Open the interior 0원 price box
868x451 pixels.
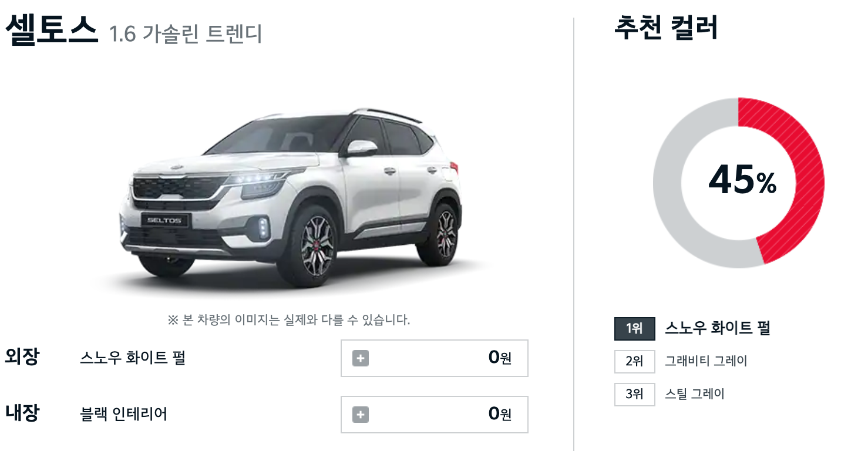pos(435,415)
